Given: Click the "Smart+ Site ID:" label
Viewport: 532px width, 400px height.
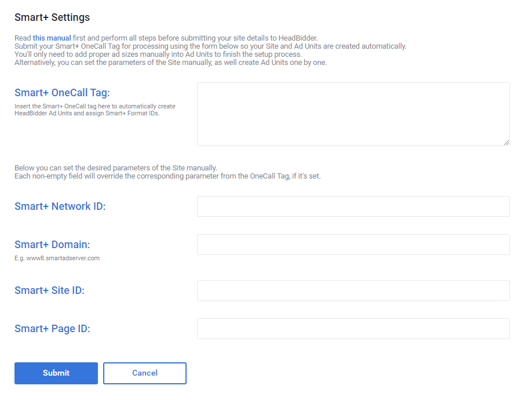Looking at the screenshot, I should coord(49,290).
